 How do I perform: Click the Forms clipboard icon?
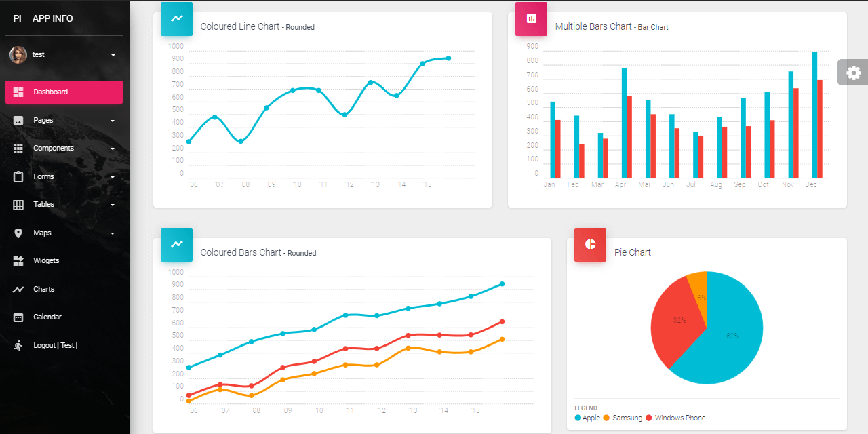[18, 176]
